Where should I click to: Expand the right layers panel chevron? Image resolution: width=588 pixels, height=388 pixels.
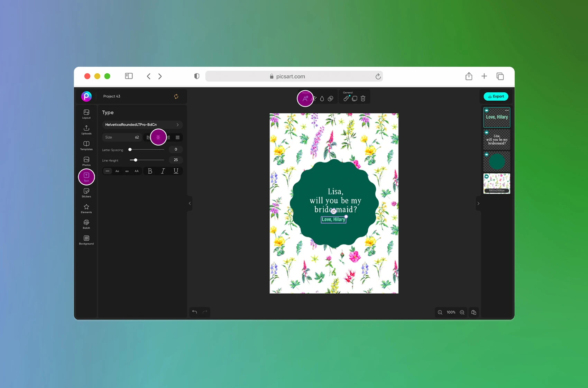click(478, 203)
